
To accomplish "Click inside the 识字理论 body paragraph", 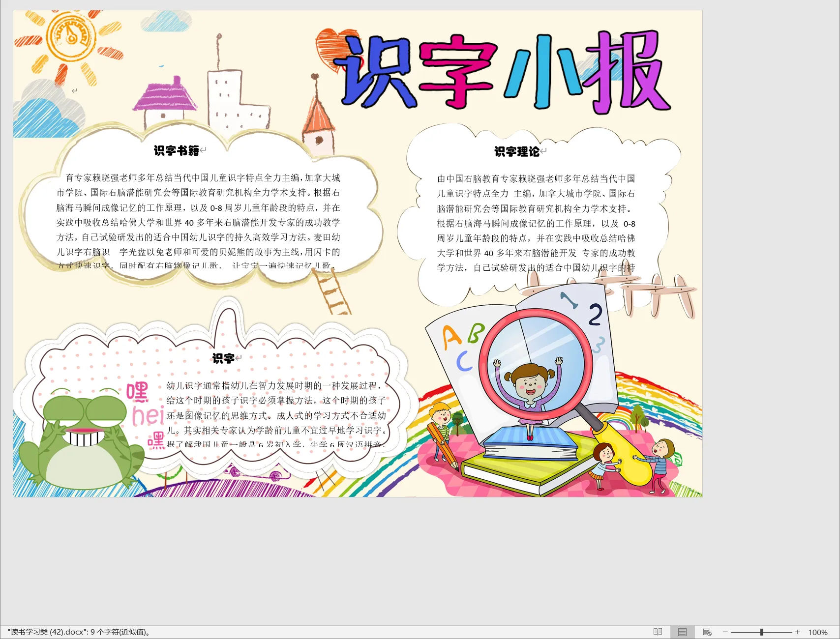I will pyautogui.click(x=536, y=223).
